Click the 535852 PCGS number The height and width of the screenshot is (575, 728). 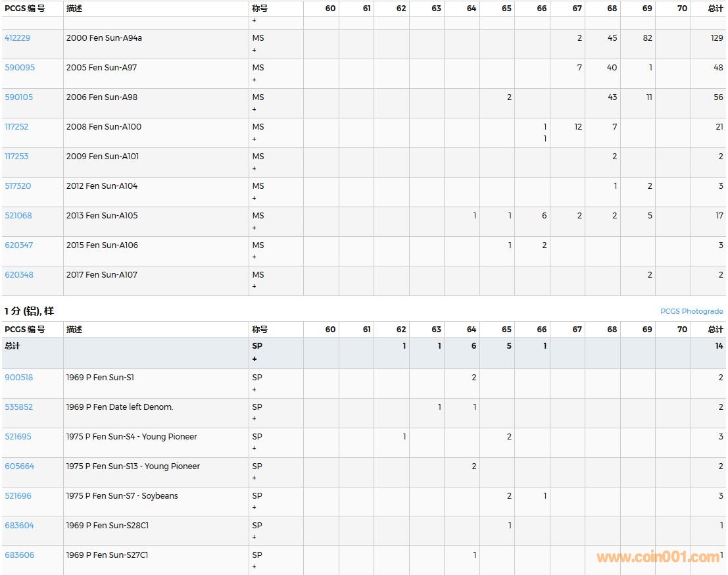pyautogui.click(x=19, y=407)
